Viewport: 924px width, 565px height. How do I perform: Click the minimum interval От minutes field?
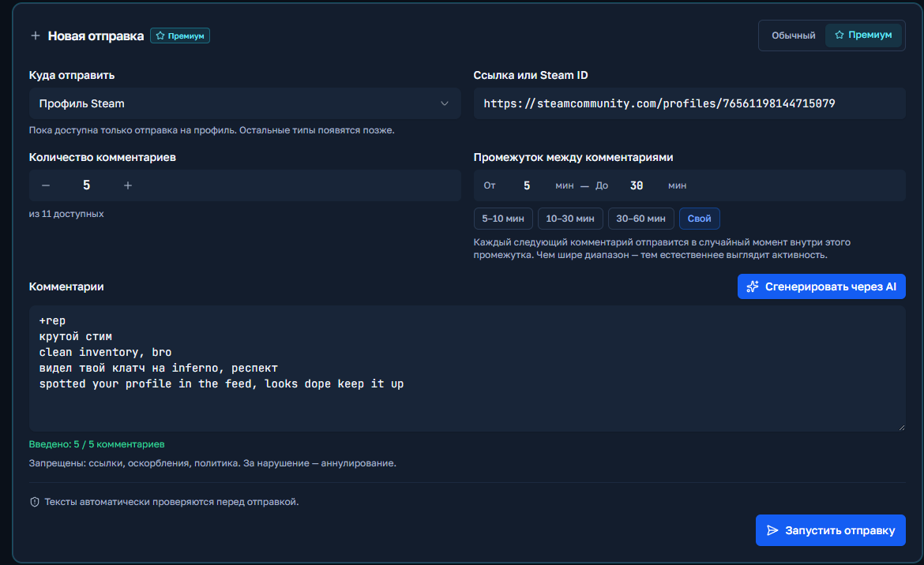(527, 185)
